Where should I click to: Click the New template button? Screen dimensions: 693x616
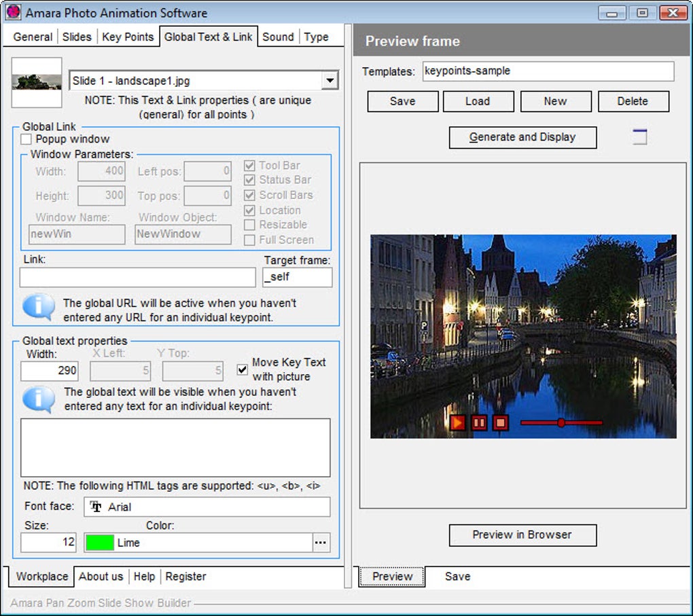(556, 101)
